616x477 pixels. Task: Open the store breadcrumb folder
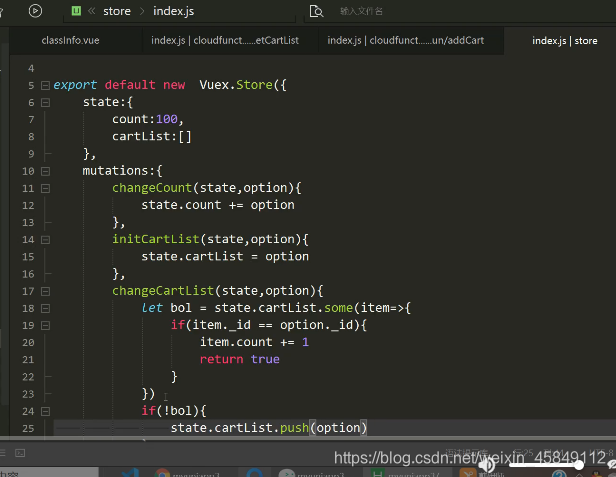pos(117,11)
